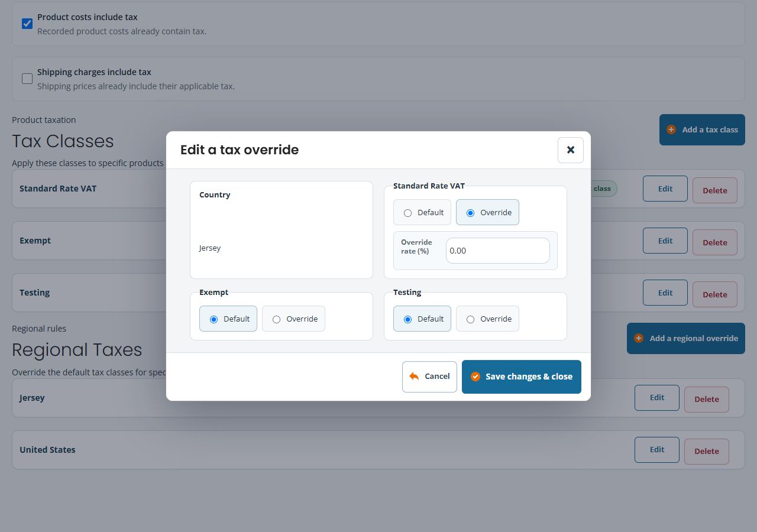This screenshot has height=532, width=757.
Task: Cancel the tax override edit
Action: (x=429, y=377)
